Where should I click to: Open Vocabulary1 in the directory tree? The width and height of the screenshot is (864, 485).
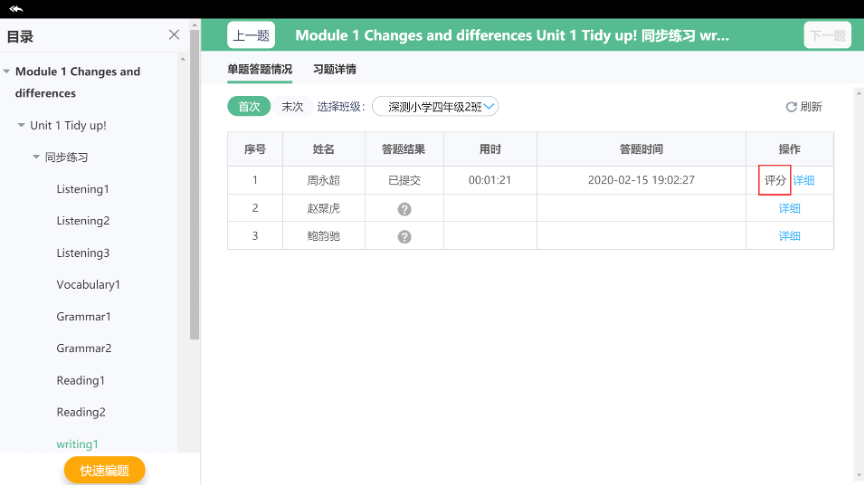point(88,284)
